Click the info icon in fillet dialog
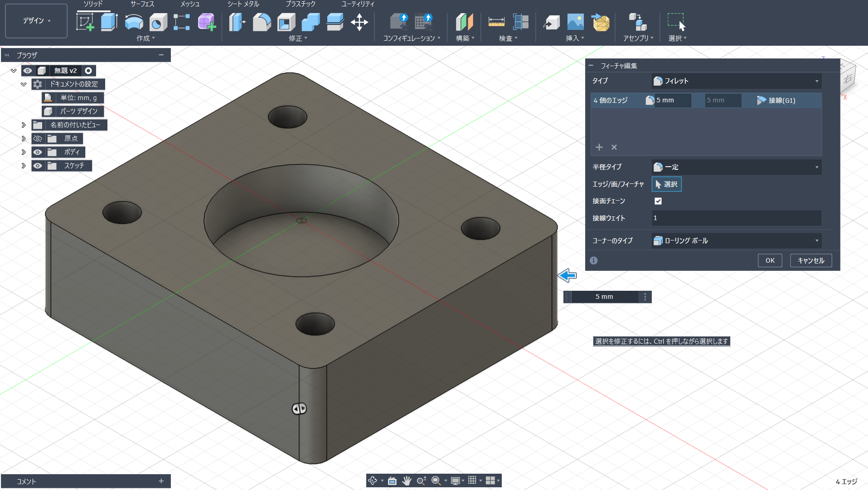This screenshot has width=868, height=490. point(594,260)
